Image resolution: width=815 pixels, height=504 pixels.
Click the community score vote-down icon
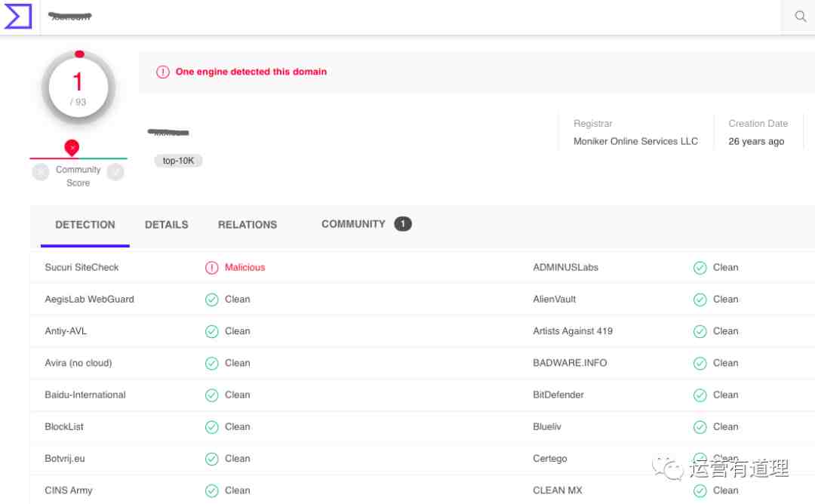41,172
